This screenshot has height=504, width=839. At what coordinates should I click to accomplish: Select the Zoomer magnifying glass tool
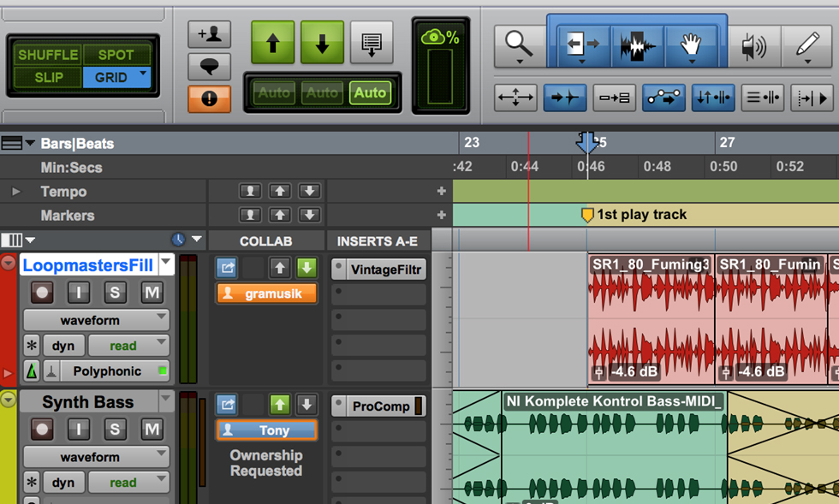coord(519,43)
